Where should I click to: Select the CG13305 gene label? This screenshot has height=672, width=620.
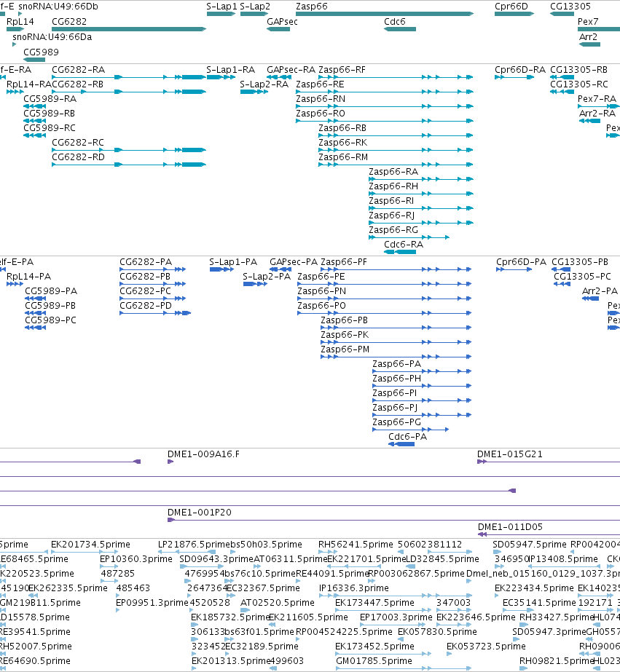point(570,7)
